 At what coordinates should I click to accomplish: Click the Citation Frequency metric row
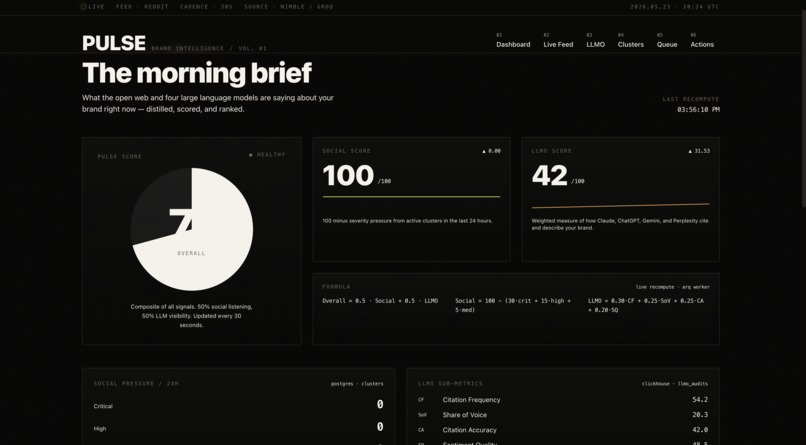(x=563, y=400)
